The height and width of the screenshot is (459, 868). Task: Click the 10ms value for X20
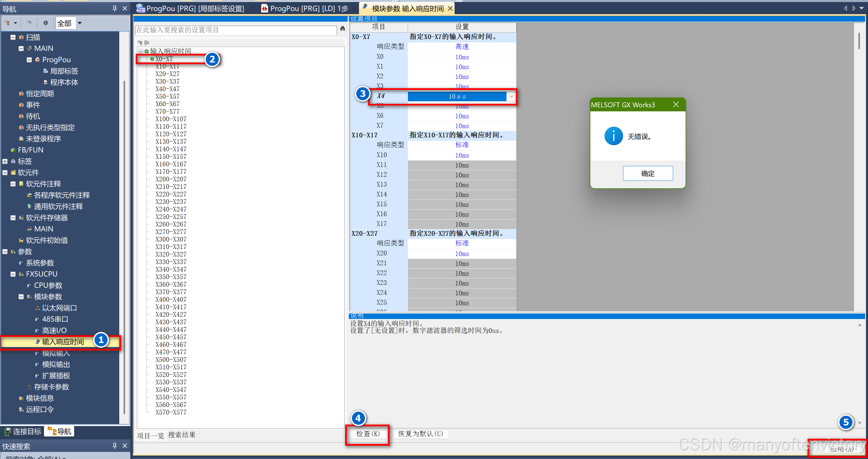462,254
